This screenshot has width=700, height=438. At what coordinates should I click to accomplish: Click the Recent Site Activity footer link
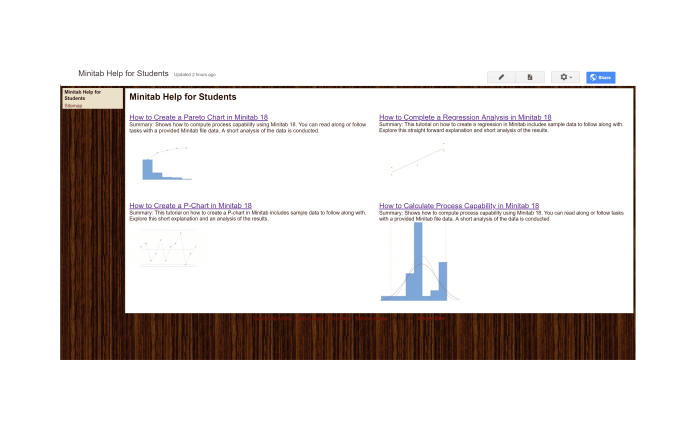point(272,318)
